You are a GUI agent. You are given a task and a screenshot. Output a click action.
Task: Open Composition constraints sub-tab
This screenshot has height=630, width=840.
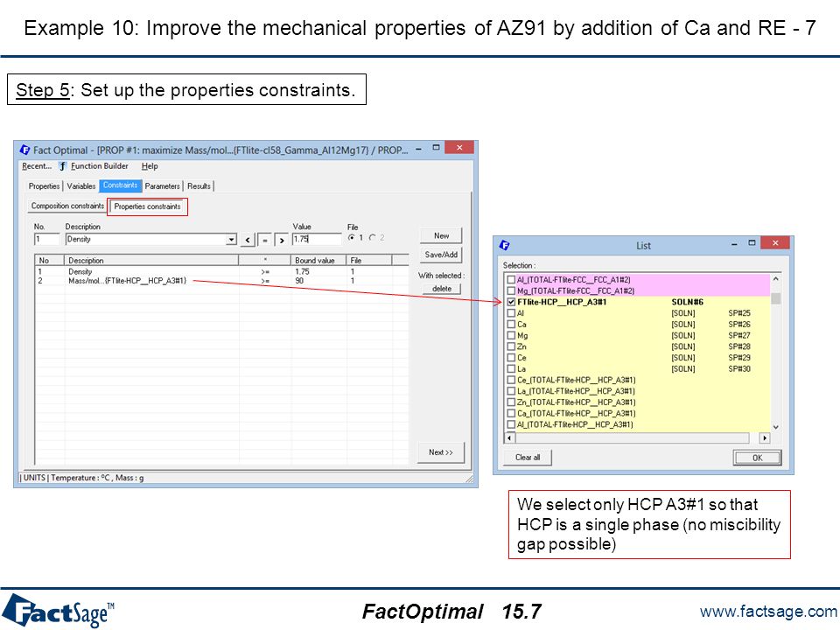click(x=67, y=206)
